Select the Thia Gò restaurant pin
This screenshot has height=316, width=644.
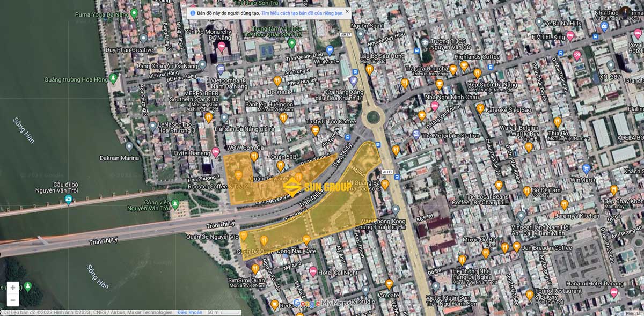click(558, 122)
